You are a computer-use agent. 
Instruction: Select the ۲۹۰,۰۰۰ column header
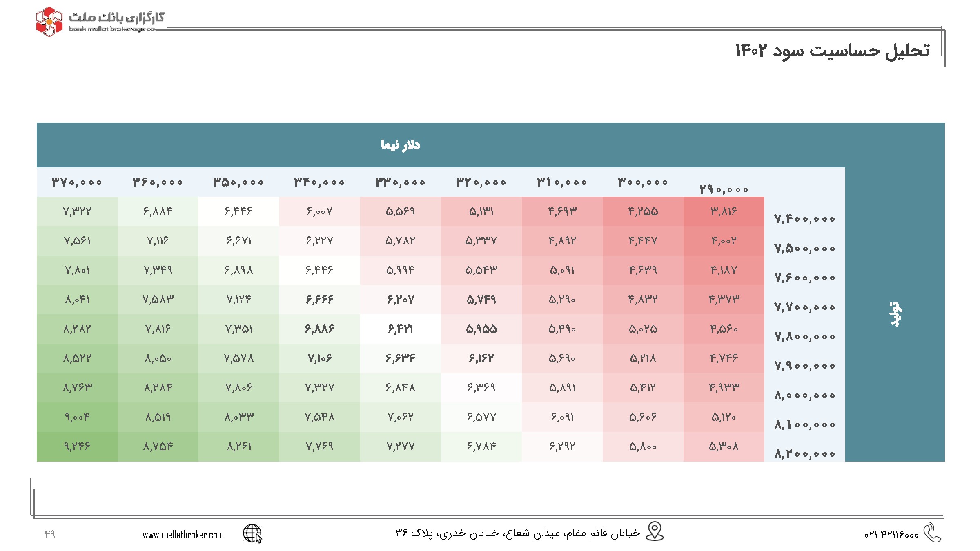724,189
